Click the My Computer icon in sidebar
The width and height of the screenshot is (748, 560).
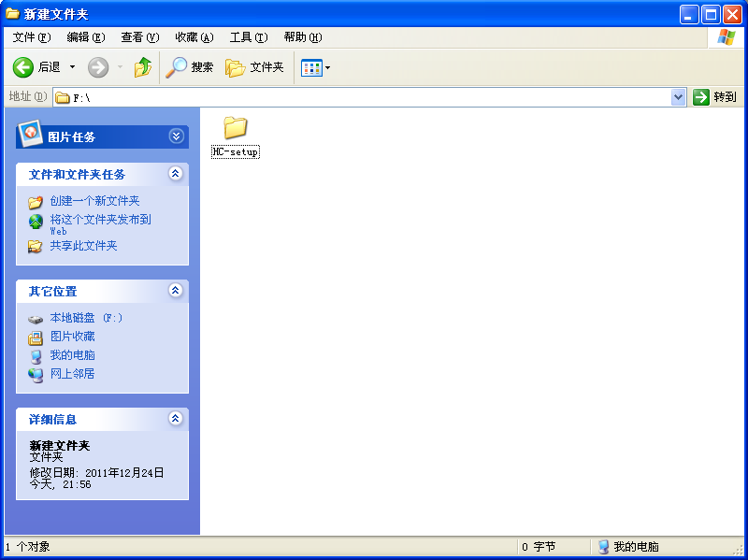pos(36,356)
